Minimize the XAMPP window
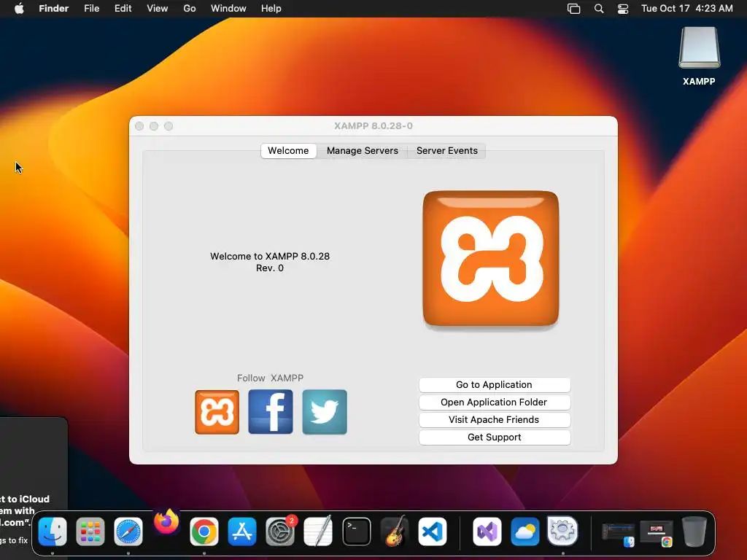 click(x=154, y=126)
